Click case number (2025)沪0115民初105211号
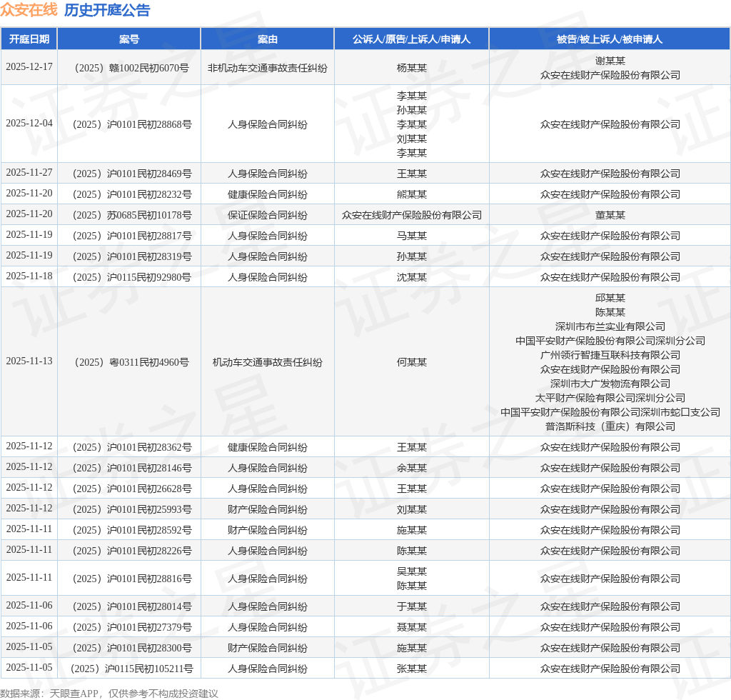The image size is (731, 700). pos(129,669)
